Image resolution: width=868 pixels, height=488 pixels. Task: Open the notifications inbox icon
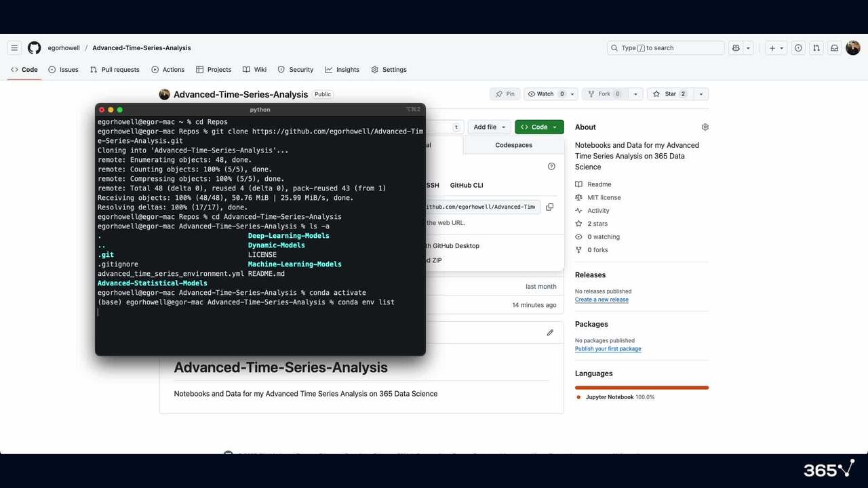pos(835,47)
